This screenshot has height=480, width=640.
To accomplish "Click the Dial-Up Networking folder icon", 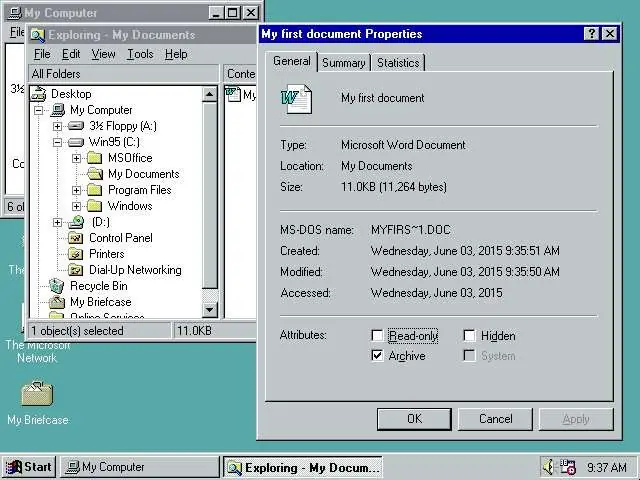I will pyautogui.click(x=76, y=270).
